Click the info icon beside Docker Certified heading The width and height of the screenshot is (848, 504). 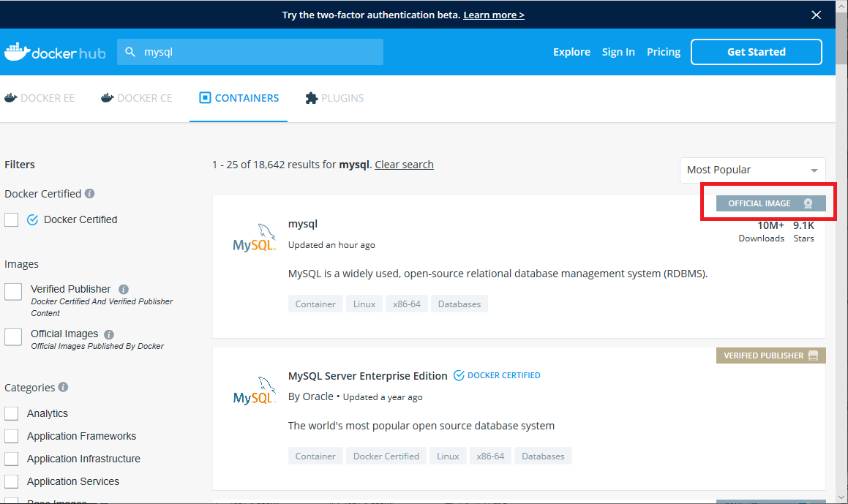(x=90, y=194)
